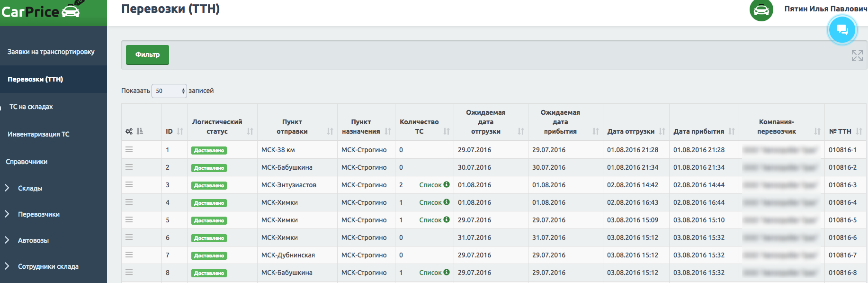Open the records-per-page dropdown showing 50
Screen dimensions: 868x283
click(x=169, y=91)
